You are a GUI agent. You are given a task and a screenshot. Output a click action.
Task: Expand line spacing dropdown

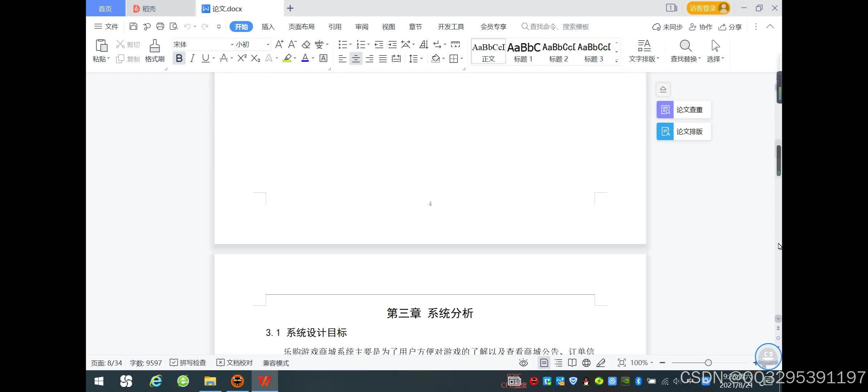(421, 58)
